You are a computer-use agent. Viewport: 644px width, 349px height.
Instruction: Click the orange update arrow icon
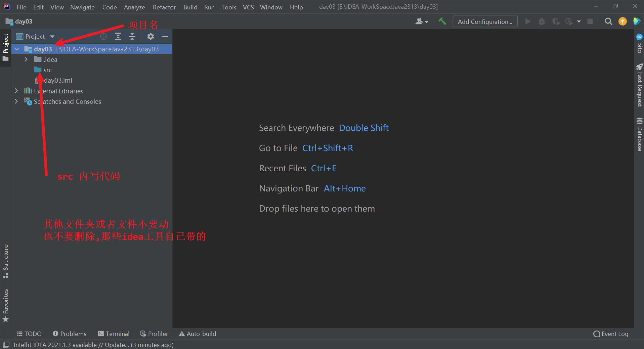622,21
